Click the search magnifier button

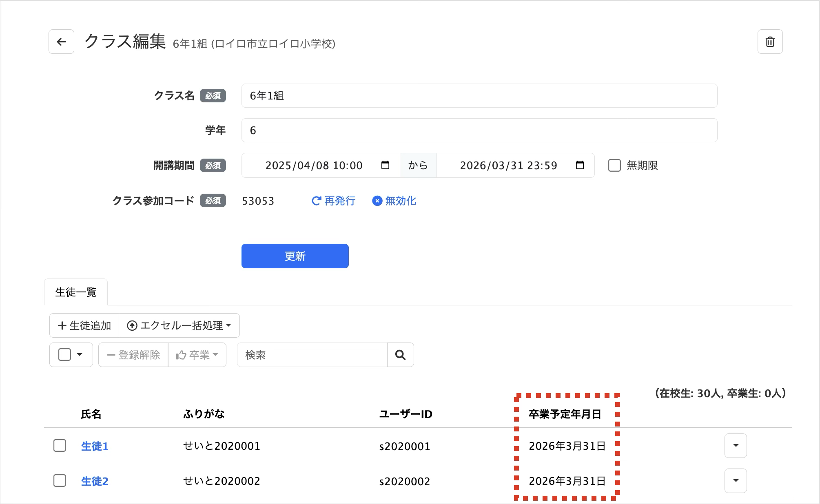(x=400, y=355)
